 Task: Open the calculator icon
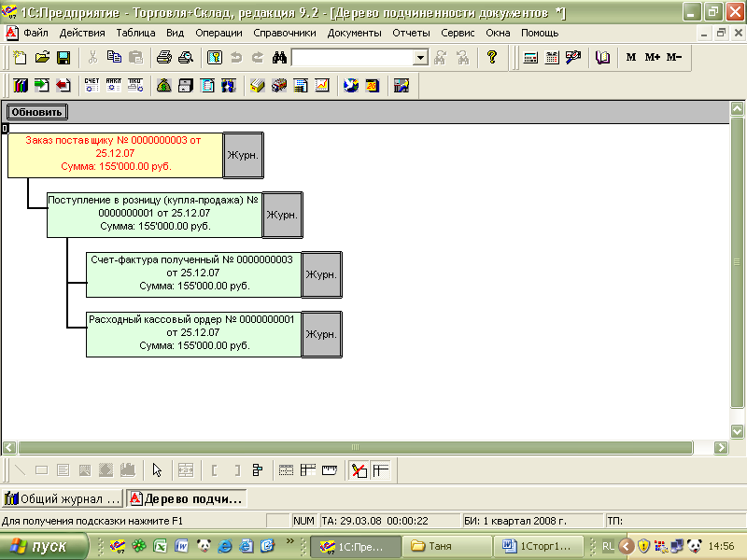tap(530, 58)
